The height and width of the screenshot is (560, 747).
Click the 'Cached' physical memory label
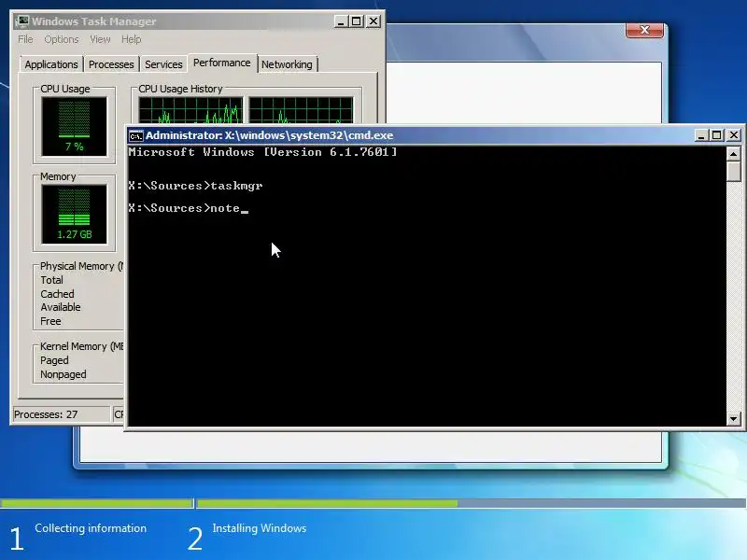57,294
